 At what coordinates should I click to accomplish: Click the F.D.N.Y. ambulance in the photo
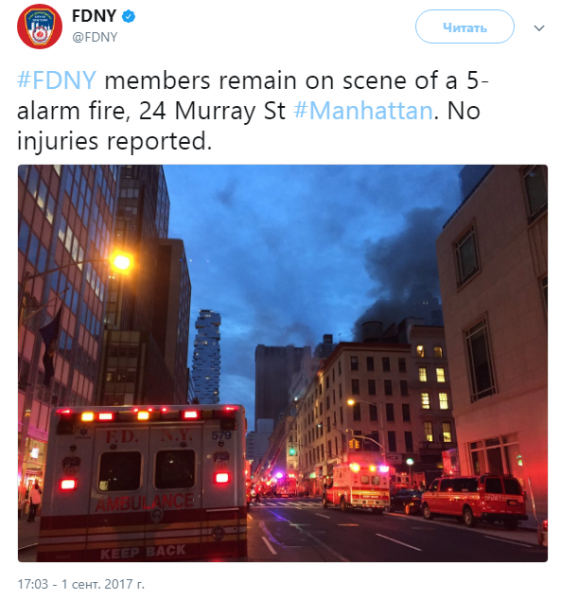(144, 483)
